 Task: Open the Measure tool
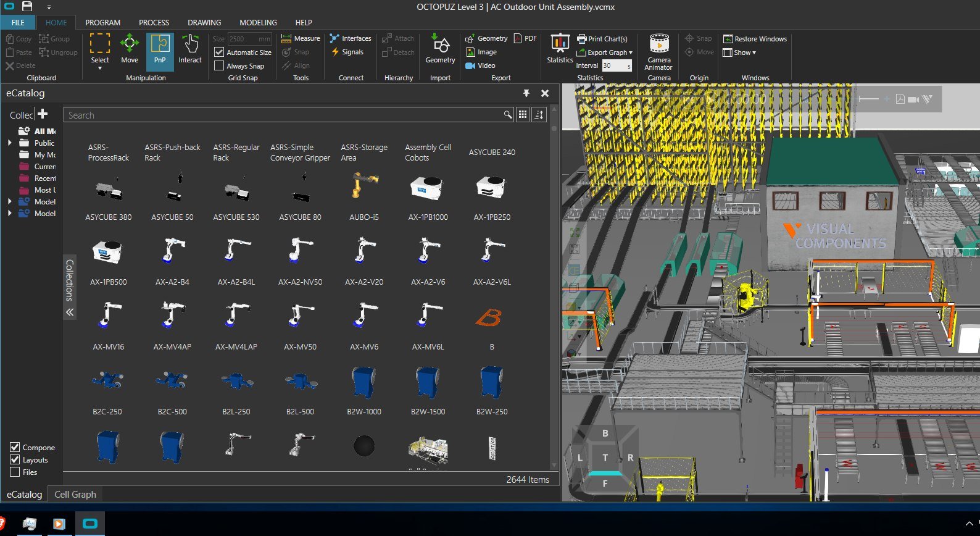[301, 38]
